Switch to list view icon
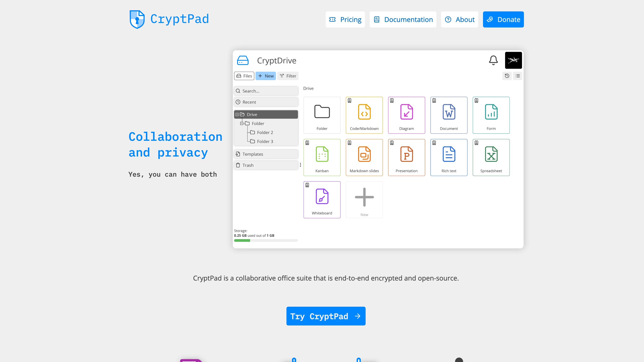 (518, 76)
